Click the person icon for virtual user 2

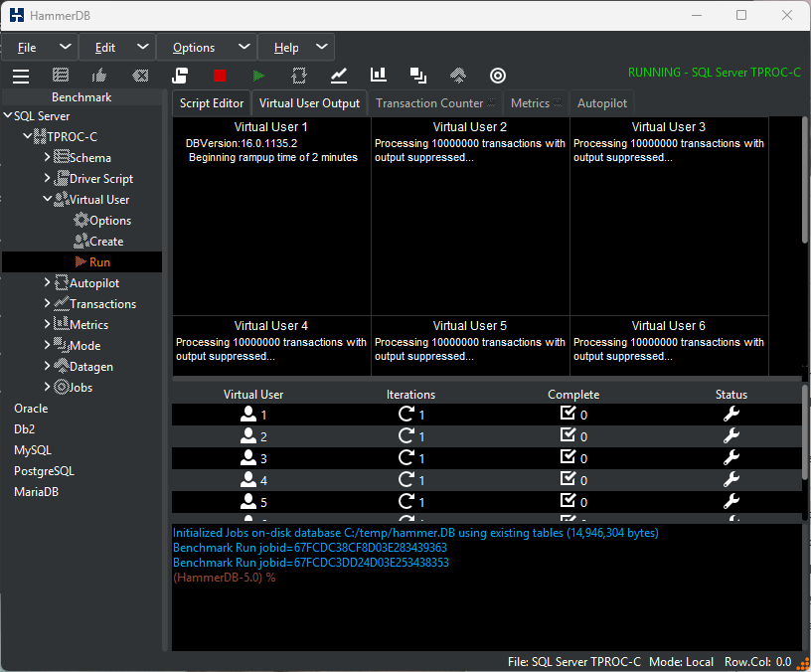point(248,435)
